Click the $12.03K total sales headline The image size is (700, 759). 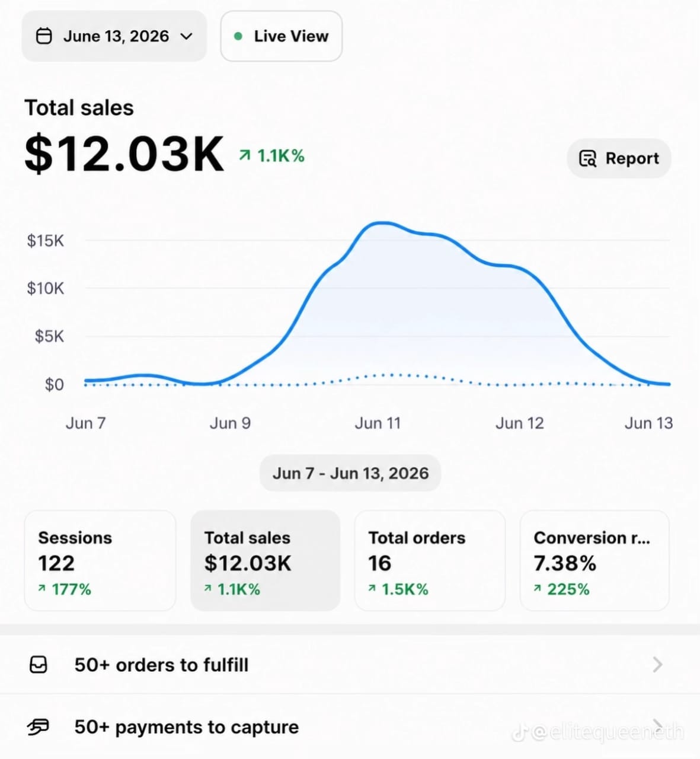point(124,154)
